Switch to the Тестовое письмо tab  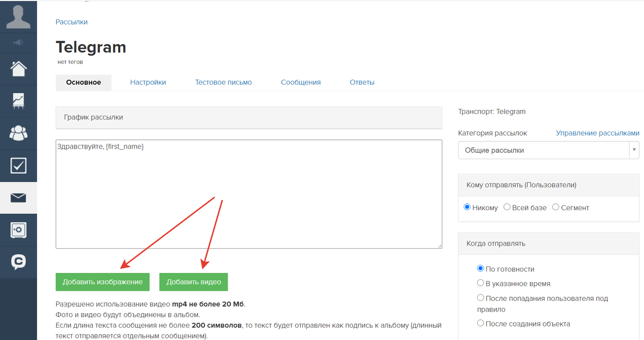[223, 82]
